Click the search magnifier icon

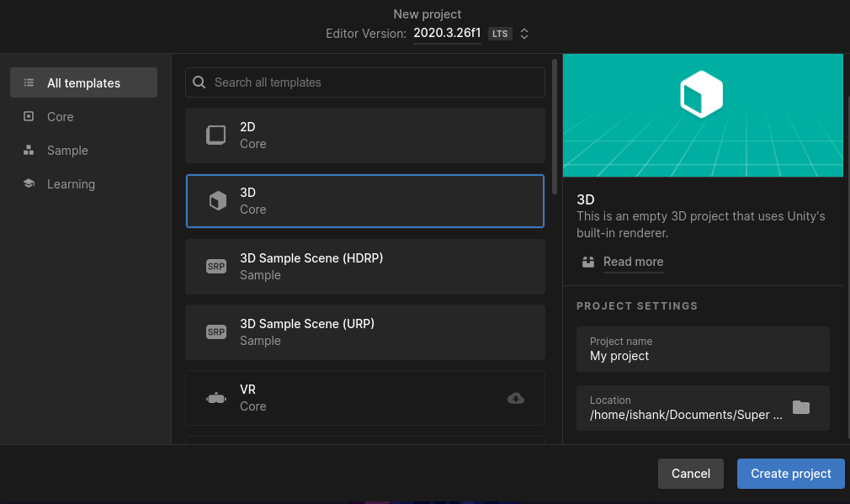(199, 82)
